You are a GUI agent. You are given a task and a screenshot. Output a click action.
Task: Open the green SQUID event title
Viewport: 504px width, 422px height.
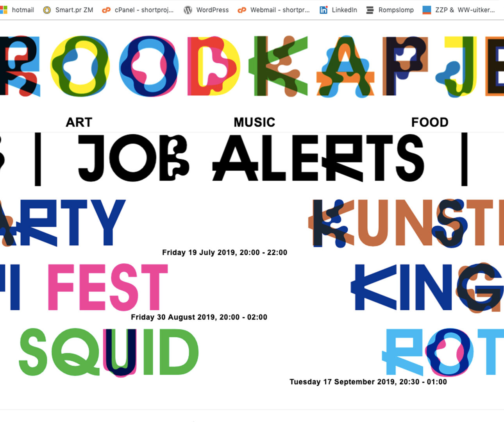pyautogui.click(x=109, y=352)
